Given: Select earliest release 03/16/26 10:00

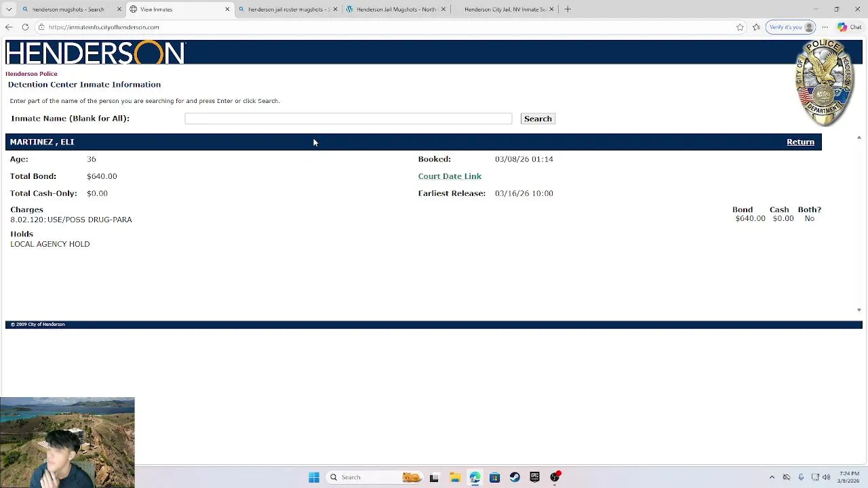Looking at the screenshot, I should click(524, 193).
